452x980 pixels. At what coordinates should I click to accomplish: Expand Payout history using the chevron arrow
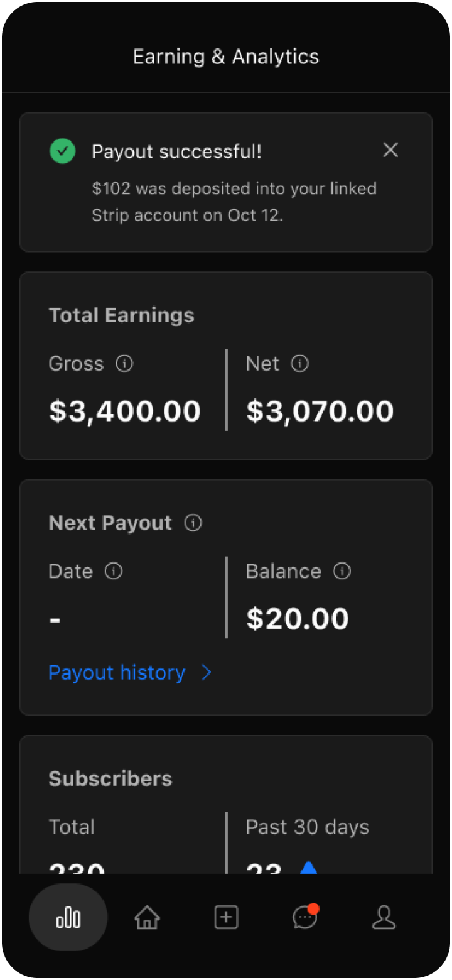tap(207, 673)
